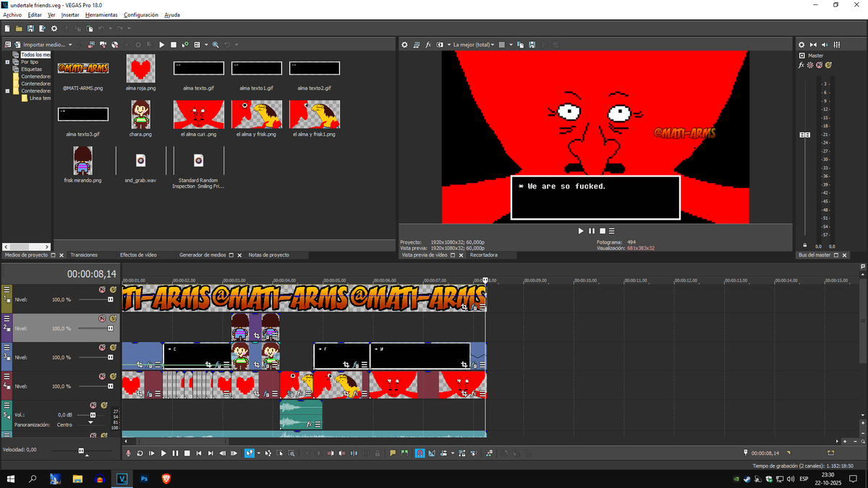Toggle the snapping magnet icon
This screenshot has width=868, height=488.
click(419, 453)
